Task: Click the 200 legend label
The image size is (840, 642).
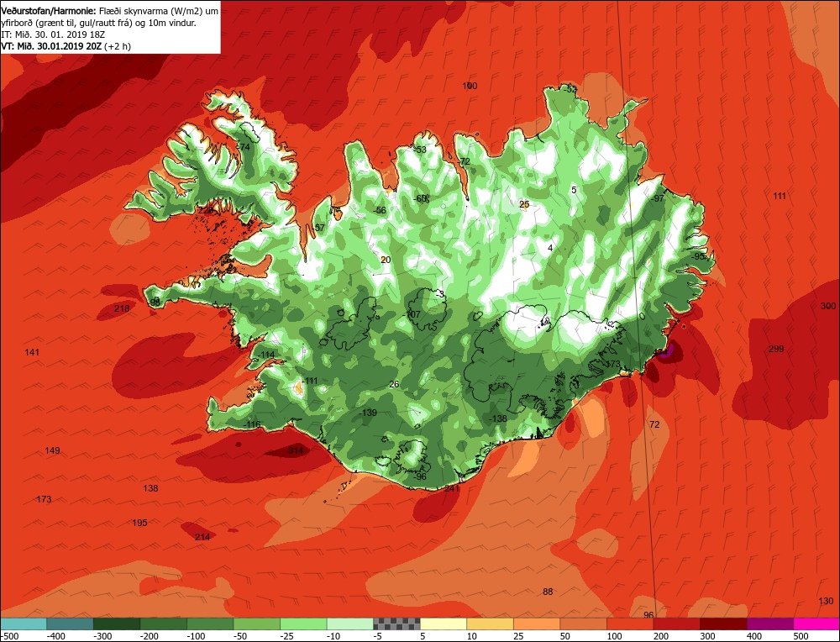Action: pos(661,636)
